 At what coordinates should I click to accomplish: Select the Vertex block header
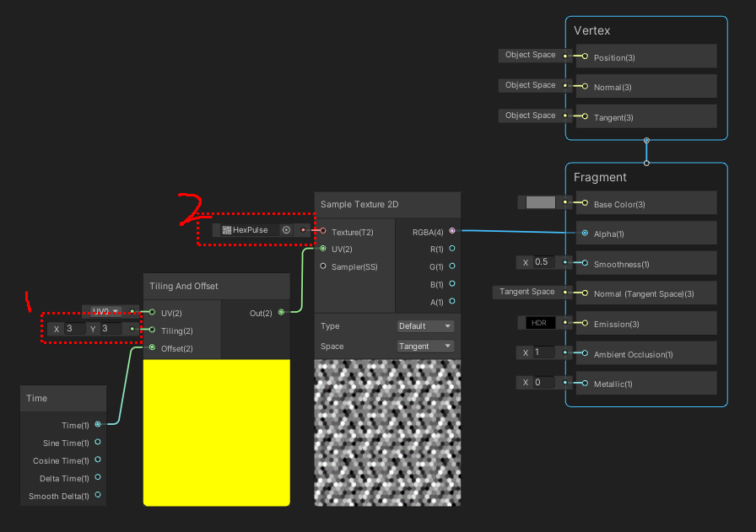[x=592, y=30]
